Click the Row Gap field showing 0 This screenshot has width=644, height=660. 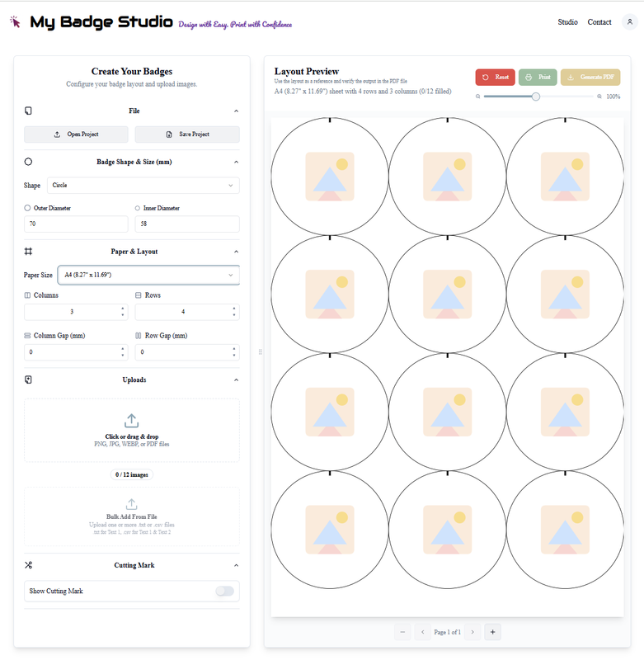pos(187,352)
